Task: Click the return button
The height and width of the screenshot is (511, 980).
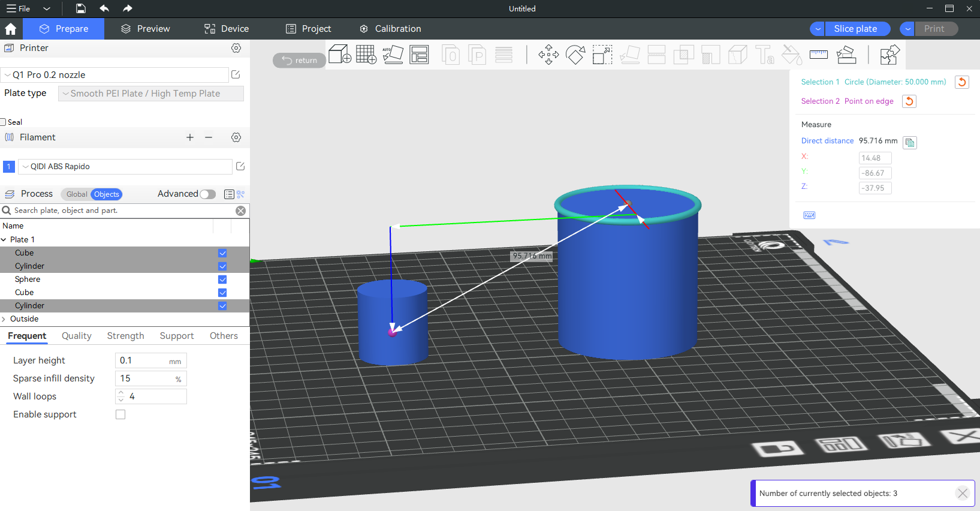Action: coord(299,60)
